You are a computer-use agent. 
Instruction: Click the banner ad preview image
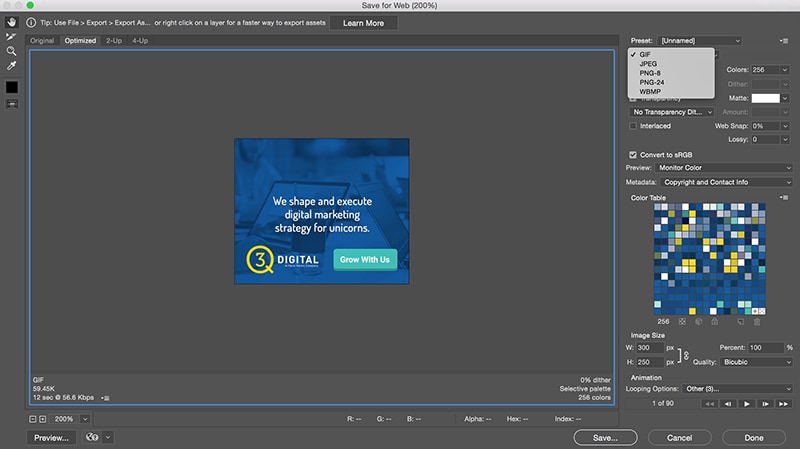[x=321, y=211]
